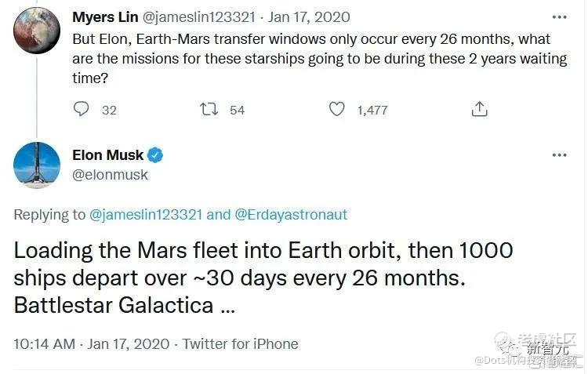Click the Myers Lin display name

click(x=106, y=16)
